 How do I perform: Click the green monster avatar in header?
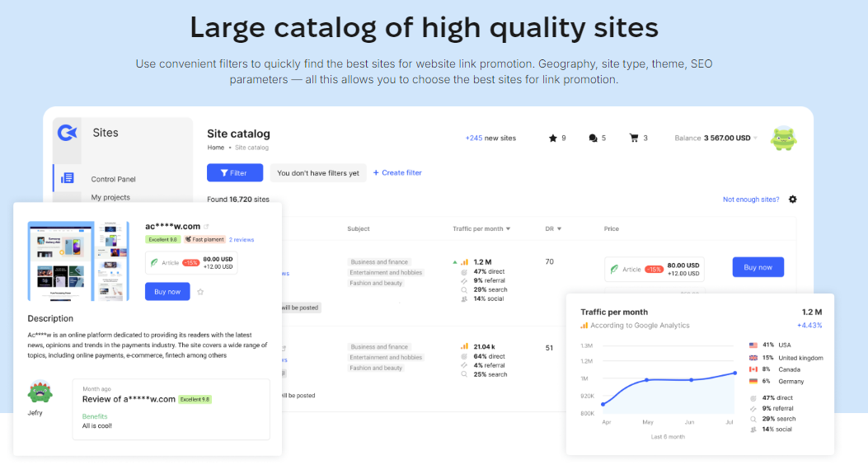pos(783,139)
